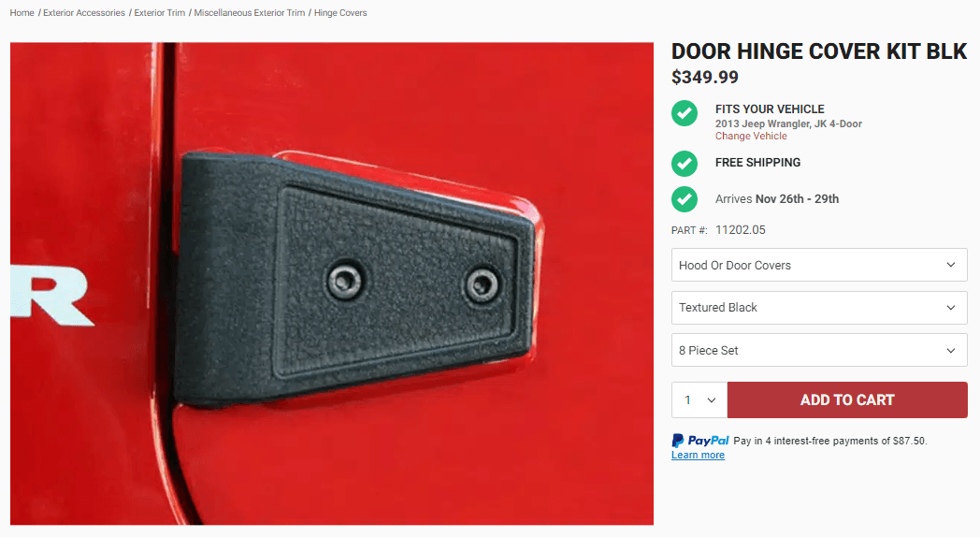Viewport: 980px width, 537px height.
Task: Open the Hood Or Door Covers dropdown
Action: [819, 265]
